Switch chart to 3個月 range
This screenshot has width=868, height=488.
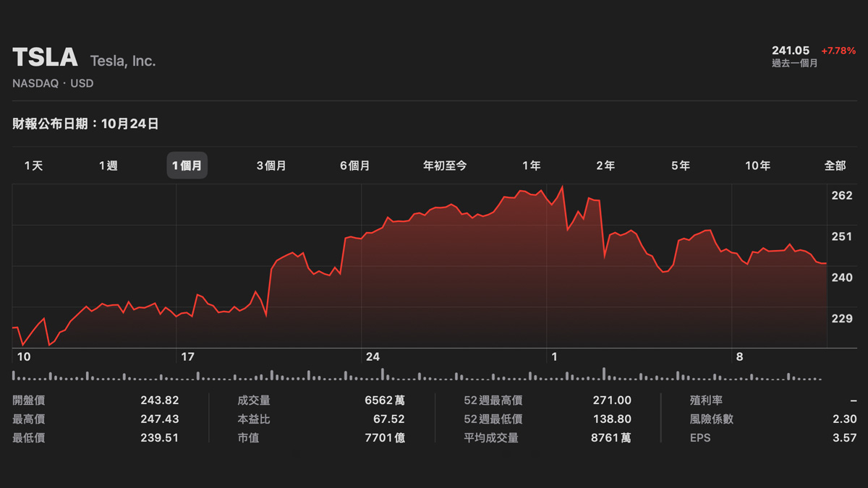(x=271, y=166)
